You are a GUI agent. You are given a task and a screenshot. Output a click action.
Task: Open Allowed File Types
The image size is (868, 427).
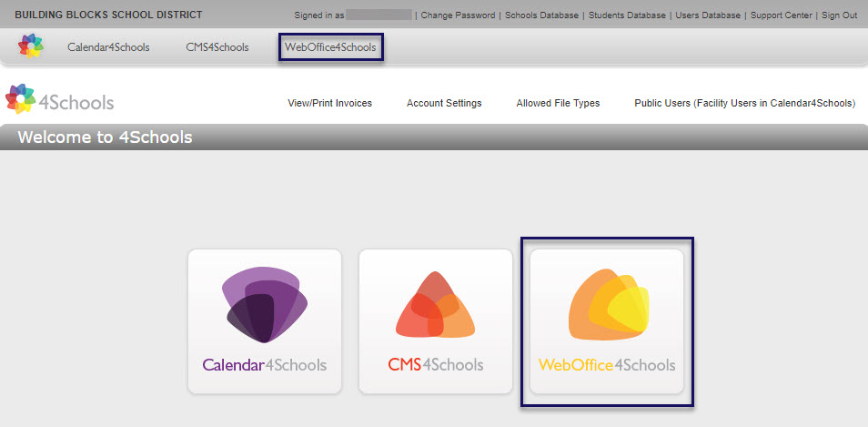[x=558, y=103]
